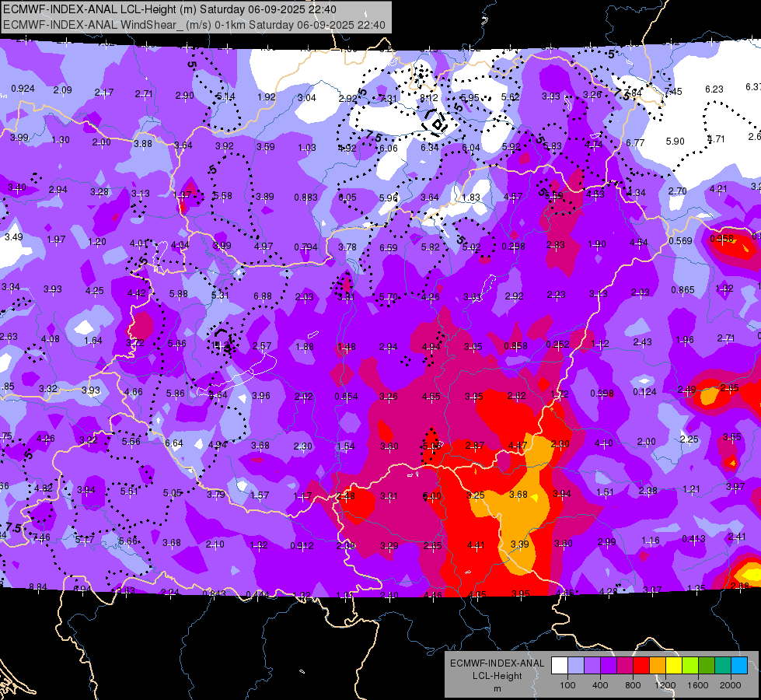Click the grid value 6.88
The height and width of the screenshot is (700, 761).
click(x=263, y=296)
